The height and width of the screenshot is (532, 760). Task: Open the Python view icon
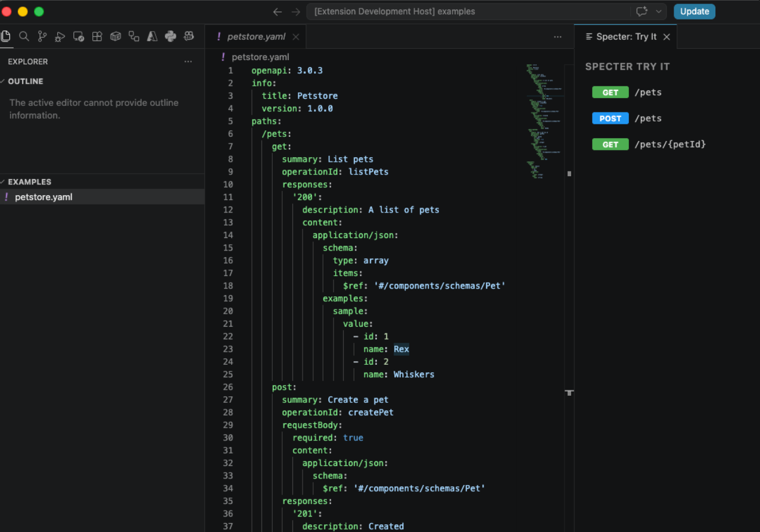point(170,36)
